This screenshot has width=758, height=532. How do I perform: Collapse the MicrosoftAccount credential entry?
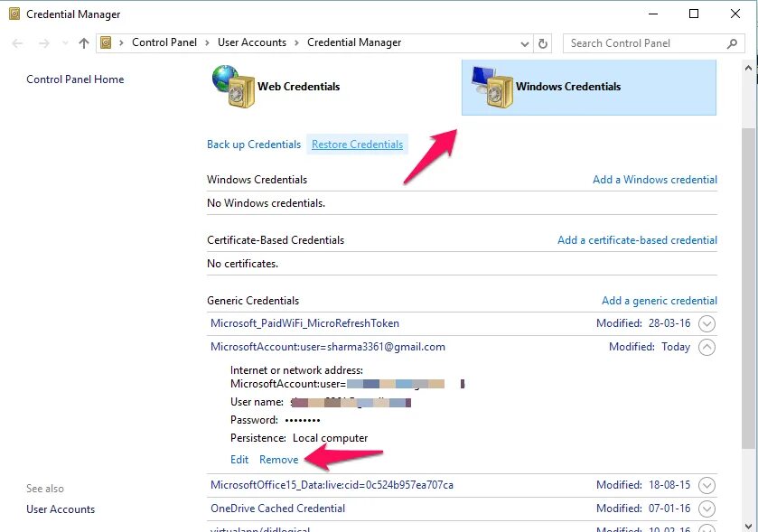707,347
